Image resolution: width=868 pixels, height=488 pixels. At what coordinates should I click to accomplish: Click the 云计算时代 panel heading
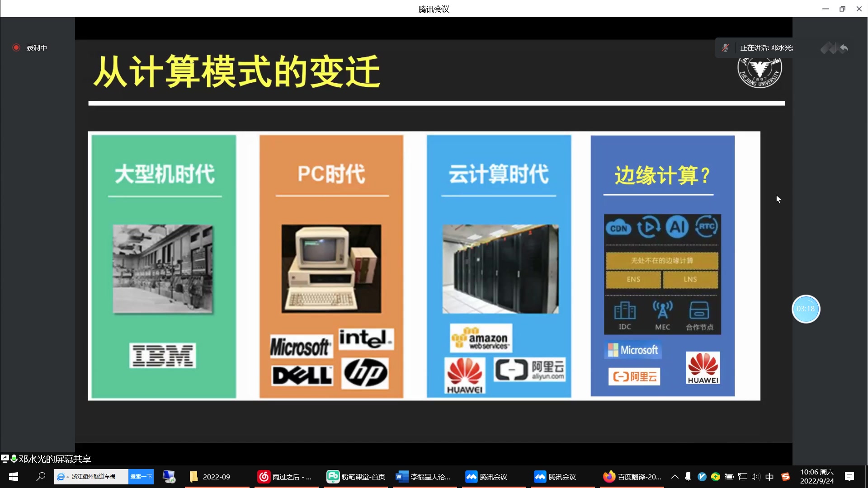tap(499, 174)
